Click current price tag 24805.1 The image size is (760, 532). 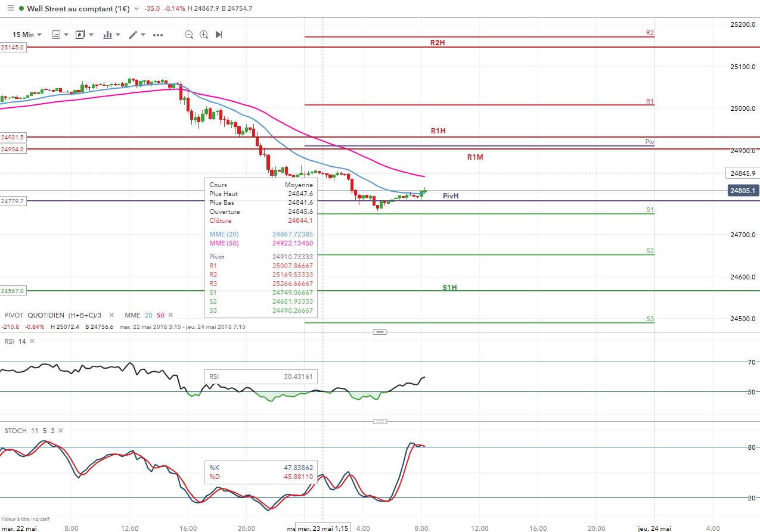tap(743, 191)
